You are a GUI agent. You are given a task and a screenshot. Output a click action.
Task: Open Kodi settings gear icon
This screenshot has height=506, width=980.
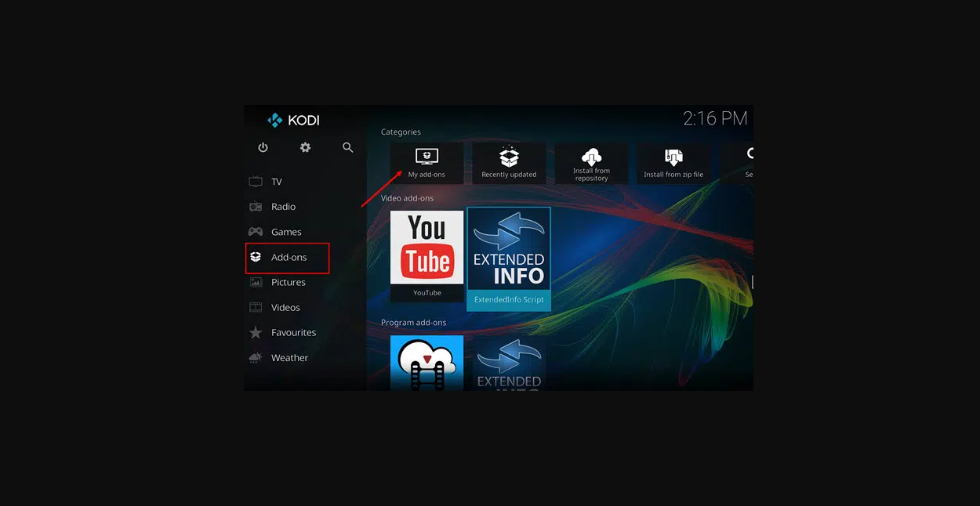coord(305,147)
